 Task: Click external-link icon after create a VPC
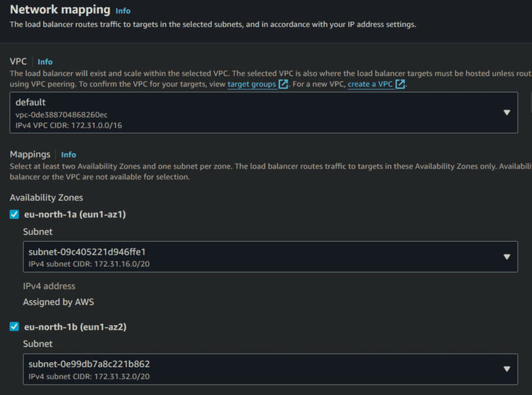(400, 84)
